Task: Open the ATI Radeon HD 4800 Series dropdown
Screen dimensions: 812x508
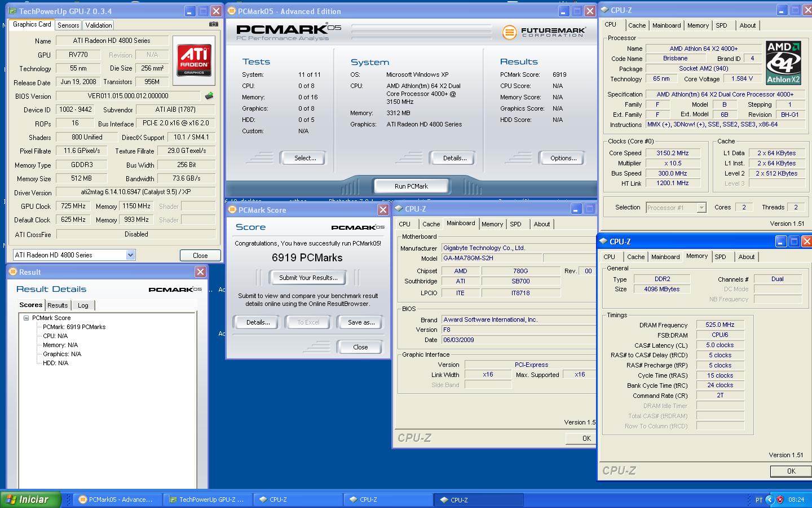Action: (130, 255)
